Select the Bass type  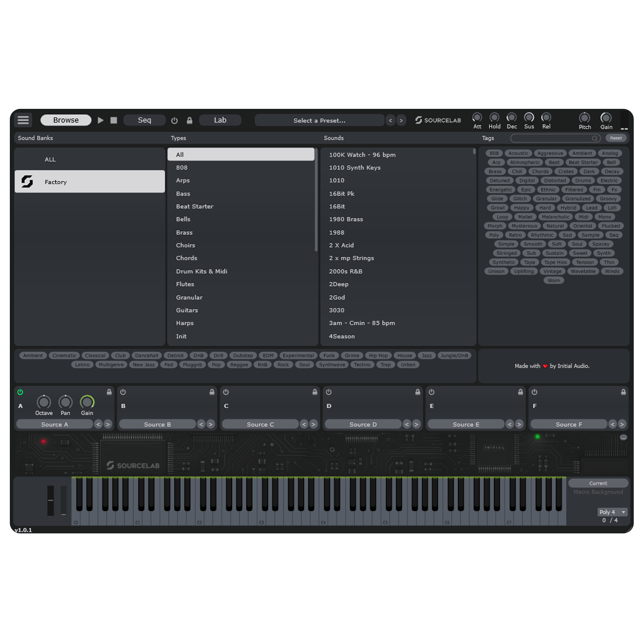tap(241, 193)
